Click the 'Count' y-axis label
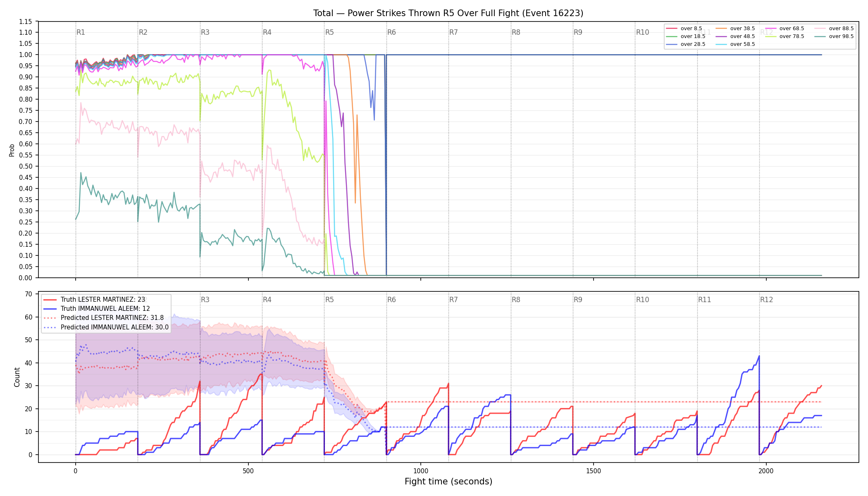 (x=17, y=377)
